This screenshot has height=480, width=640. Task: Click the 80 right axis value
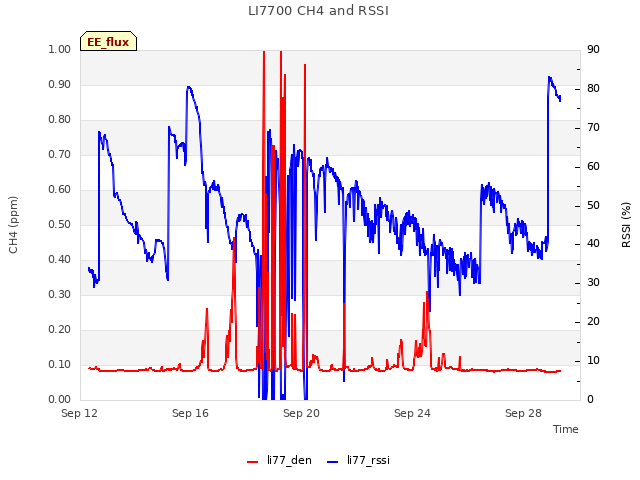click(593, 89)
